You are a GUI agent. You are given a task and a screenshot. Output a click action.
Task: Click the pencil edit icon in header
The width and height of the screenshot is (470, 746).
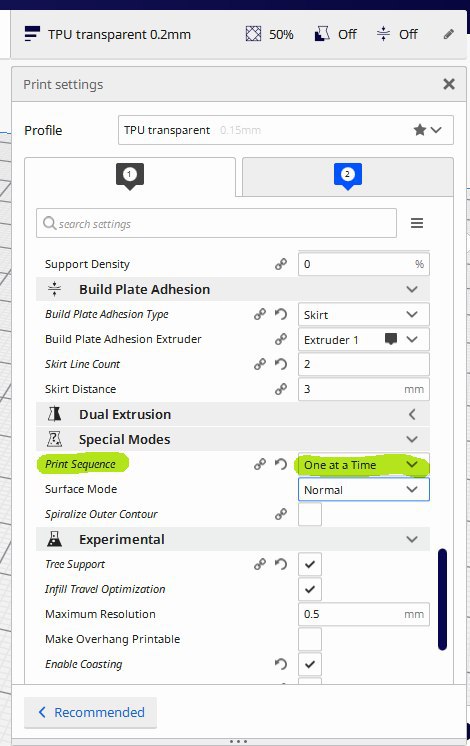(x=448, y=34)
